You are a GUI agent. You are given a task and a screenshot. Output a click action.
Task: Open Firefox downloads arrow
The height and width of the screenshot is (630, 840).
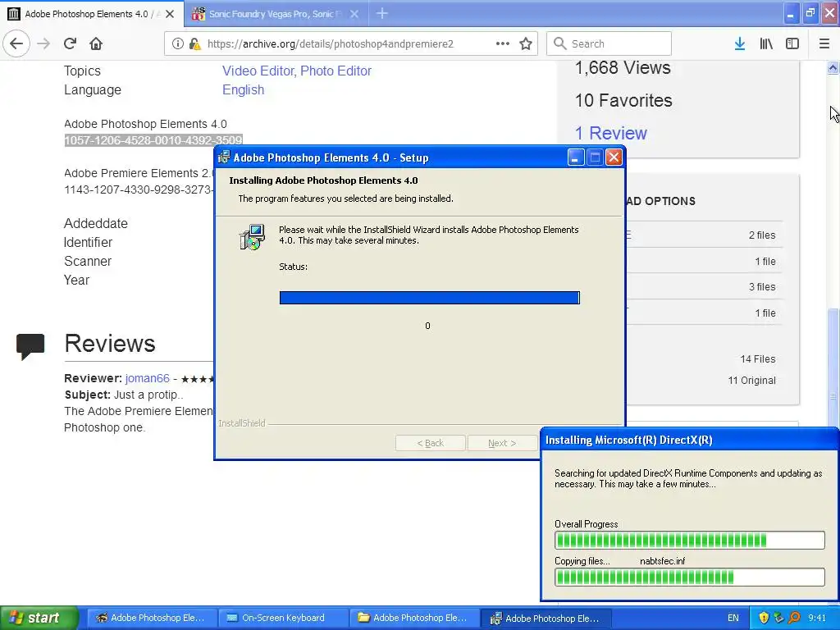click(x=740, y=43)
